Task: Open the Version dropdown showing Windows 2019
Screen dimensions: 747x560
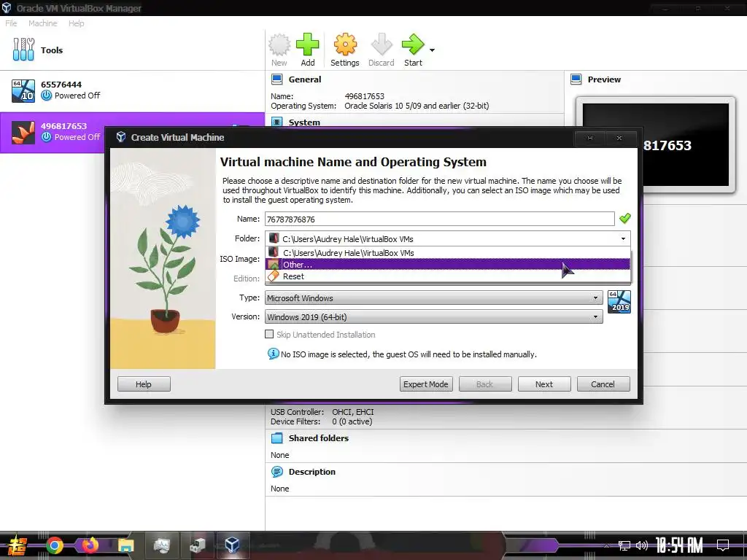Action: pos(433,317)
